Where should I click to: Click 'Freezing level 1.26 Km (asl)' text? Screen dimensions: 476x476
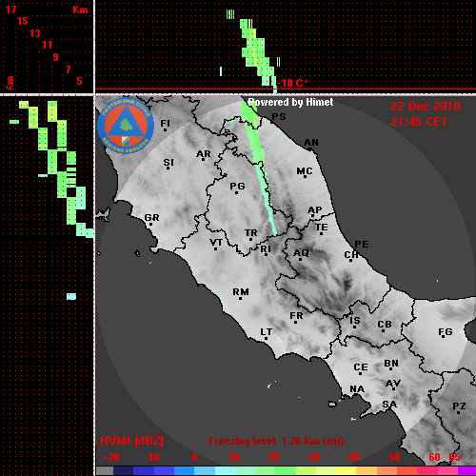click(276, 441)
